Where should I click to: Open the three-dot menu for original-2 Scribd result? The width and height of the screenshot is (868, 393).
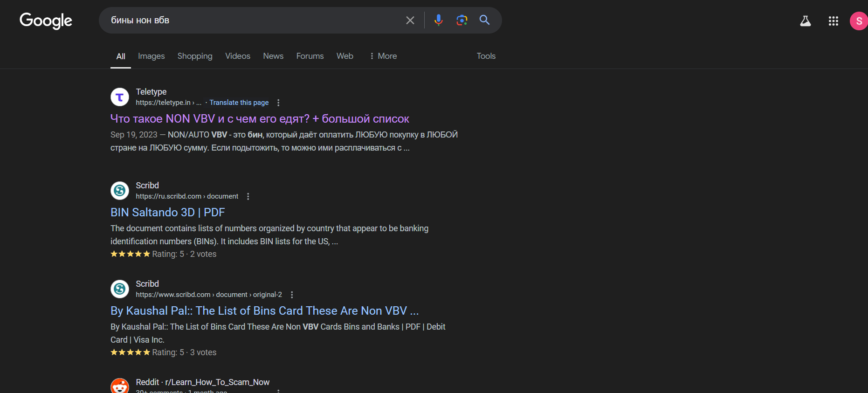coord(292,295)
